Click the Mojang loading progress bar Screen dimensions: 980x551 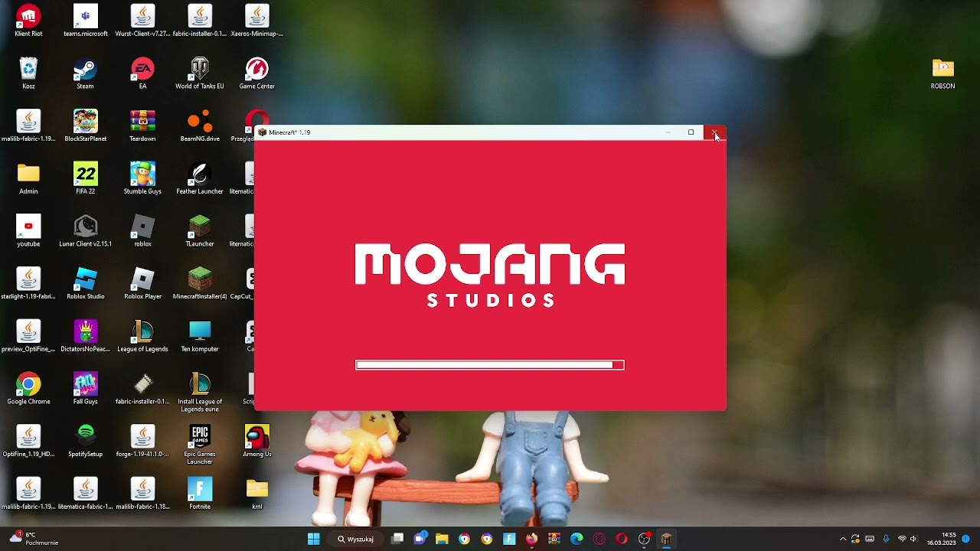pos(490,365)
